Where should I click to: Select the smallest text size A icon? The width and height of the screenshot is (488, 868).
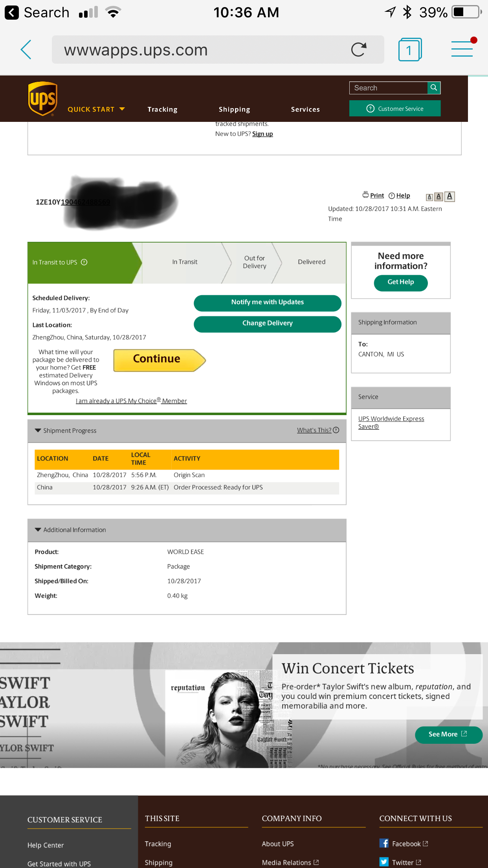(x=430, y=197)
